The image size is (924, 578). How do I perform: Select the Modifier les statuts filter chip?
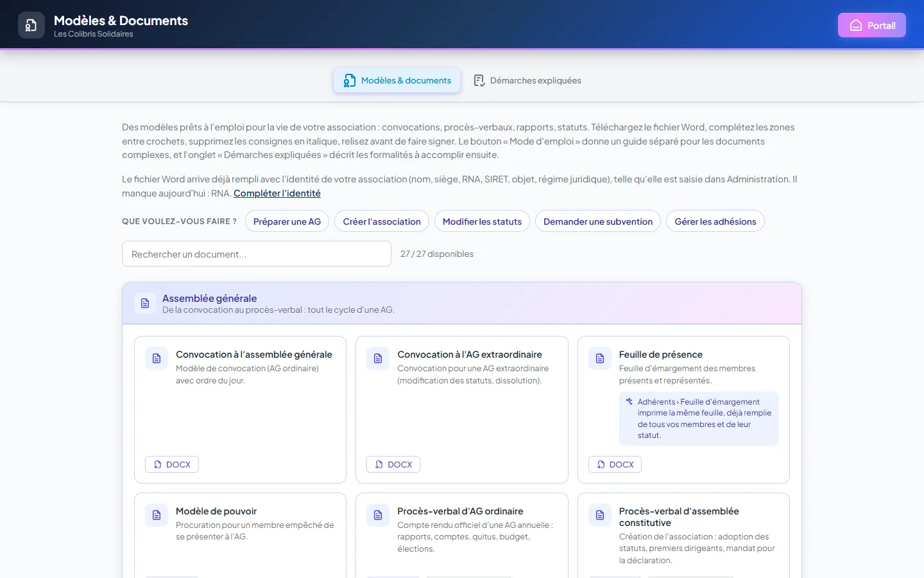(x=482, y=222)
